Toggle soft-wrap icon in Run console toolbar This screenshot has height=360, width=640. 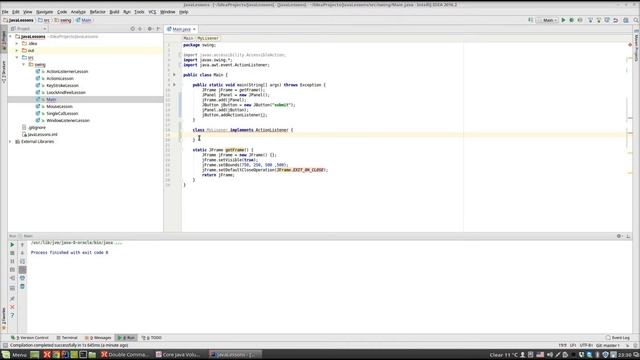tap(22, 261)
